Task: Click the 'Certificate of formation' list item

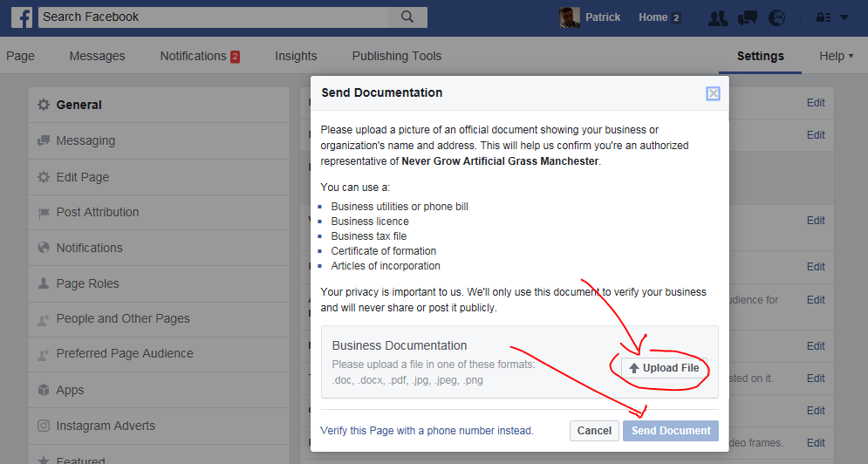Action: coord(383,251)
